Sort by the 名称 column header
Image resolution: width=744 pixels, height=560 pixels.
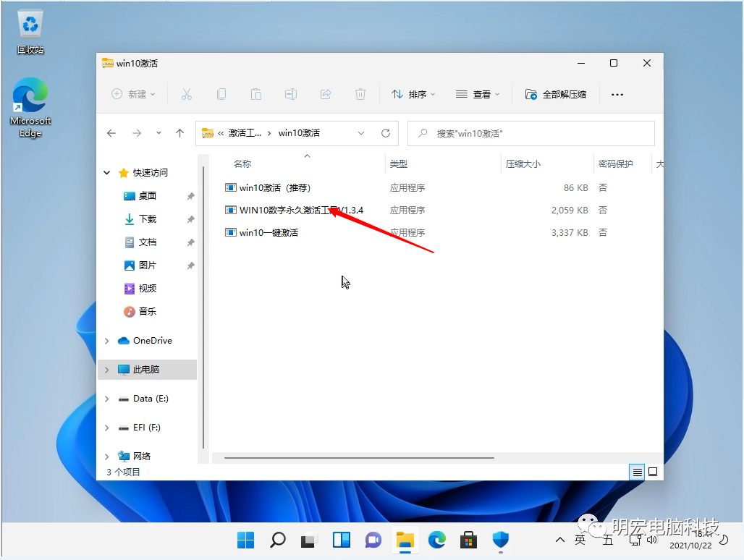pyautogui.click(x=242, y=164)
